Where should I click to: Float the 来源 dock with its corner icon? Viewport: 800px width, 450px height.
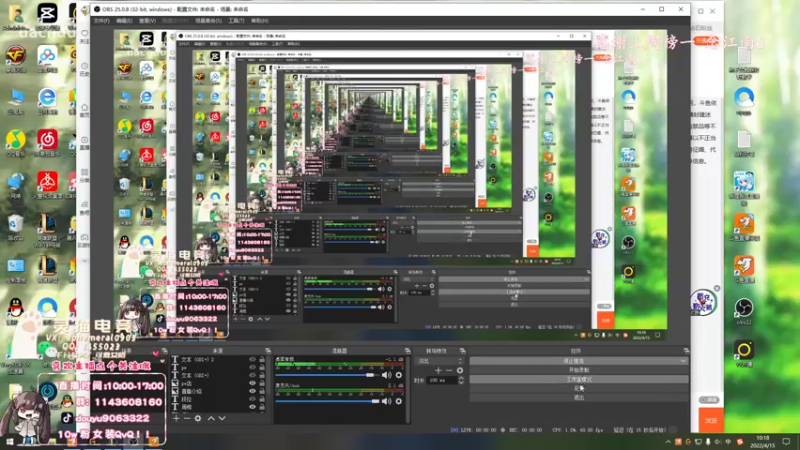[268, 351]
